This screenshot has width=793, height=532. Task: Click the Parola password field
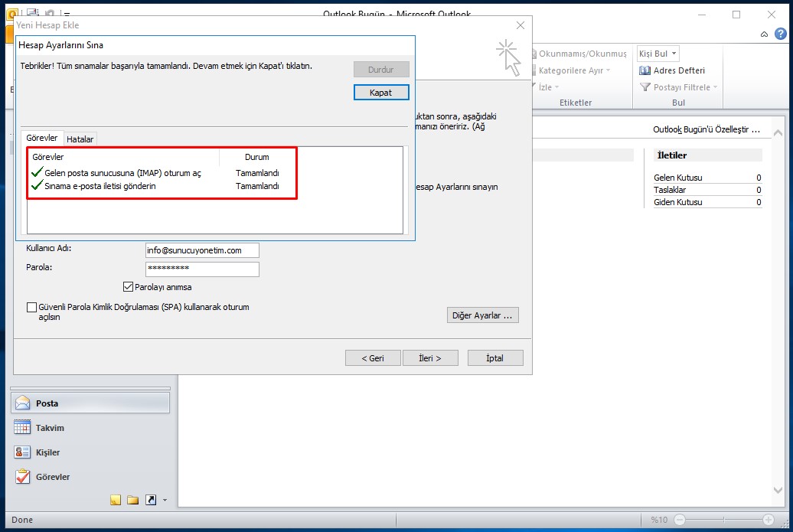(x=202, y=269)
